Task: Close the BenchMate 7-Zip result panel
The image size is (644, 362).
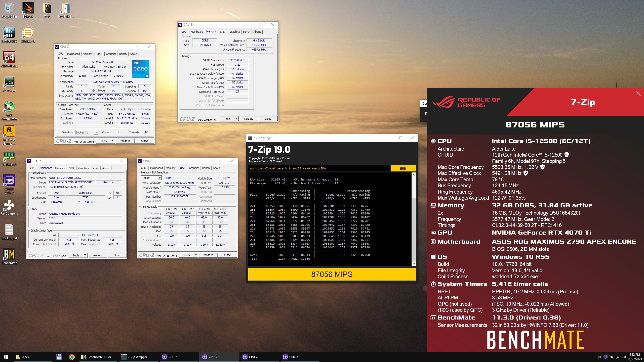Action: point(638,93)
